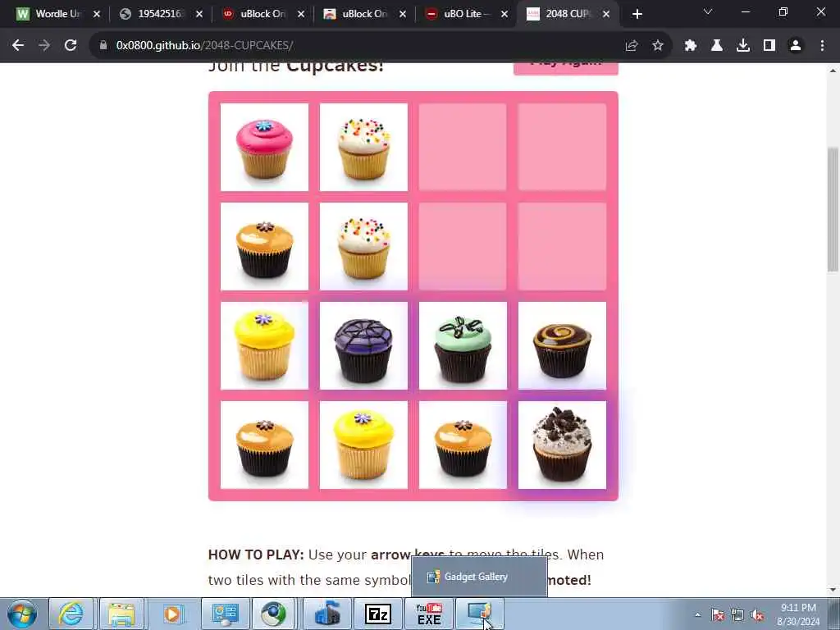The height and width of the screenshot is (630, 840).
Task: Open the 7-Zip taskbar icon
Action: pos(377,614)
